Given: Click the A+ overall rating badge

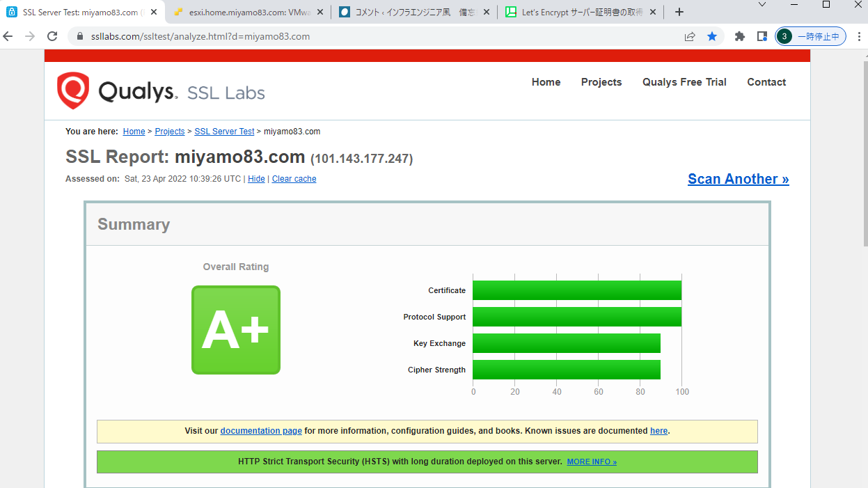Looking at the screenshot, I should tap(236, 330).
